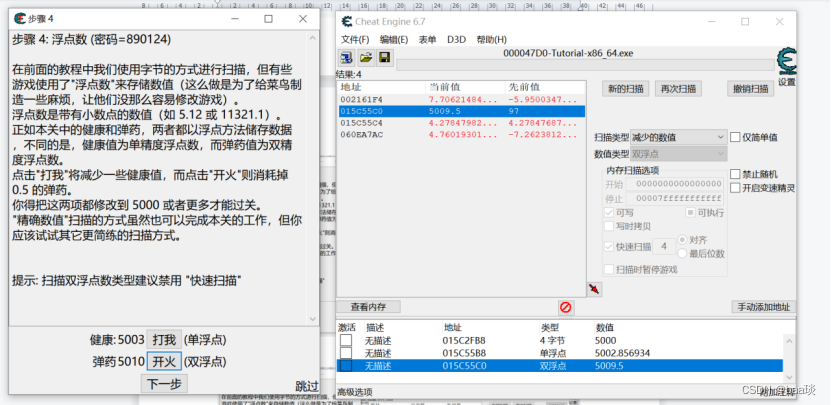Click the 下一步 button
The height and width of the screenshot is (405, 831).
(x=164, y=384)
